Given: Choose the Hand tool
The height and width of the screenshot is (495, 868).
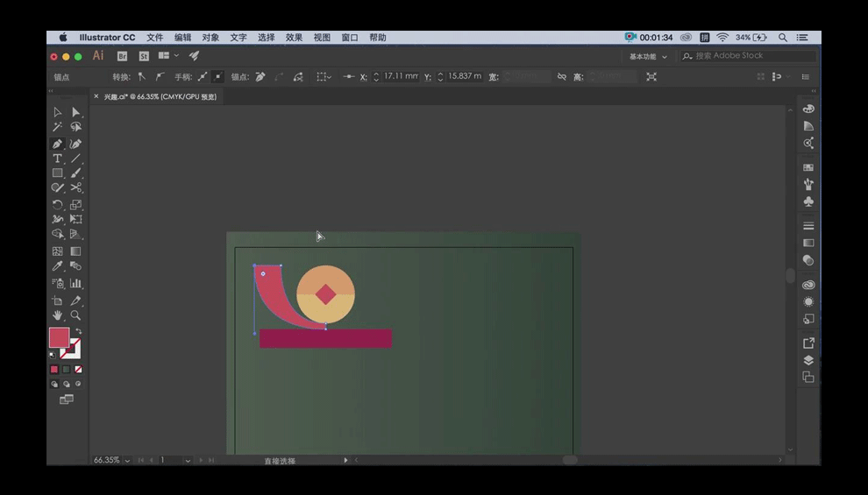Looking at the screenshot, I should pos(57,315).
